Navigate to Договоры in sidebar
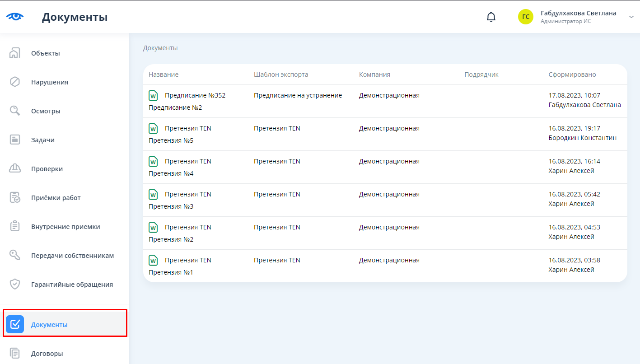The height and width of the screenshot is (364, 640). (x=47, y=354)
